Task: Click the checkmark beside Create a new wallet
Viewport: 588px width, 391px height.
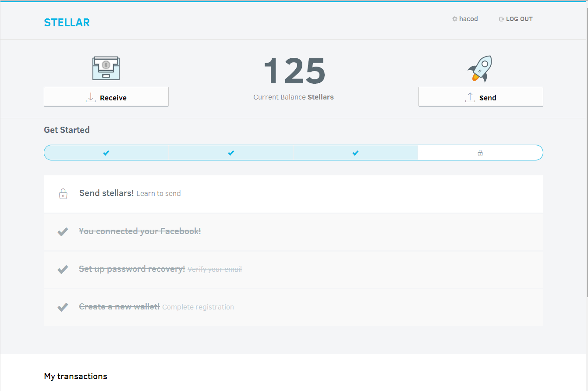Action: (x=63, y=307)
